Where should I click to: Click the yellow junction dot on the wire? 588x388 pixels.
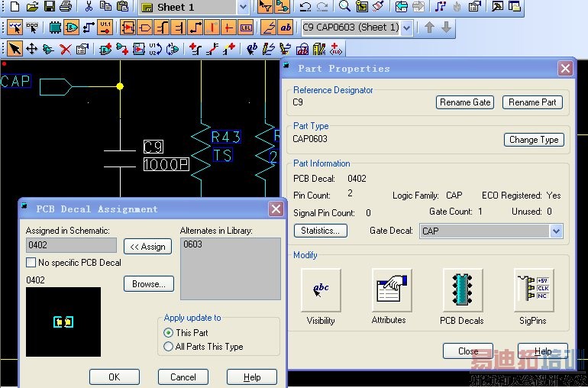click(x=120, y=86)
